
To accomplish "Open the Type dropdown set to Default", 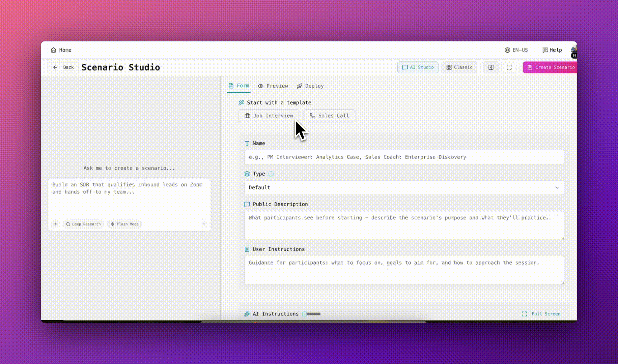I will tap(404, 187).
